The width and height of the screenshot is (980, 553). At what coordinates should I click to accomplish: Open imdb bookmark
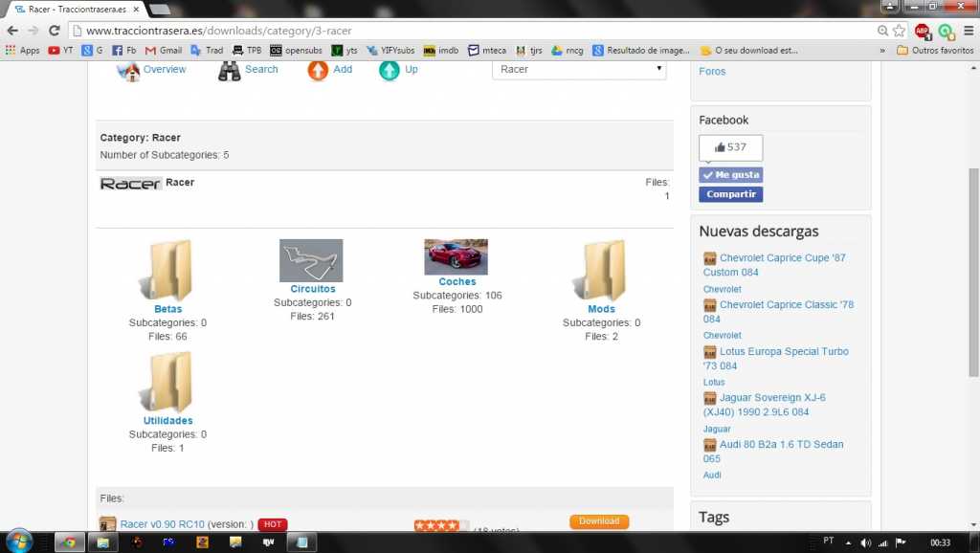(x=441, y=50)
